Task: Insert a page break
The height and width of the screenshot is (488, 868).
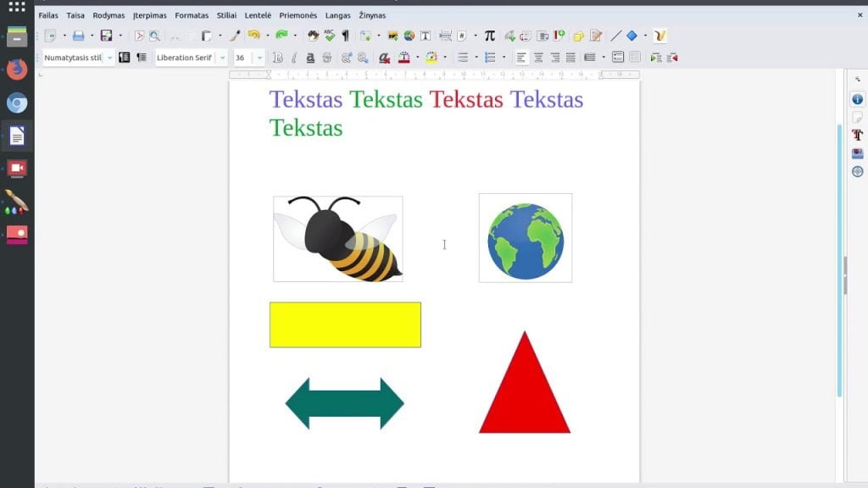Action: pyautogui.click(x=445, y=36)
